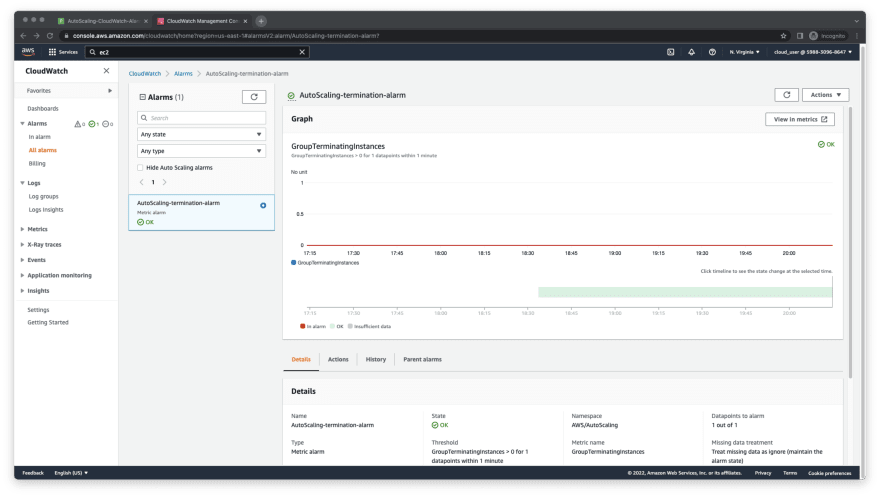
Task: Go to previous alarms page
Action: [x=141, y=182]
